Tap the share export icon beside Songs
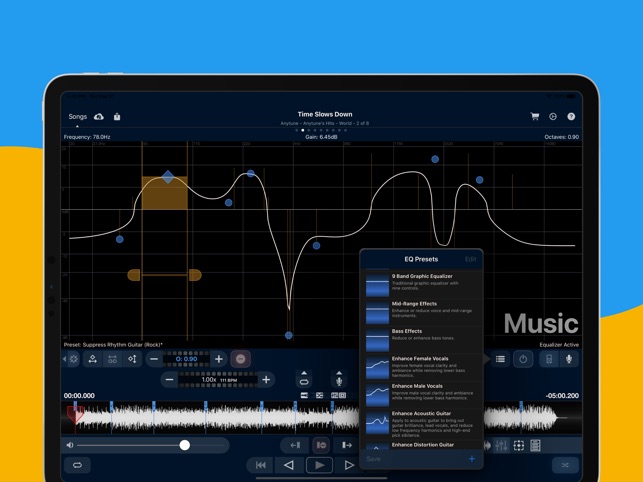The width and height of the screenshot is (643, 482). pyautogui.click(x=117, y=117)
